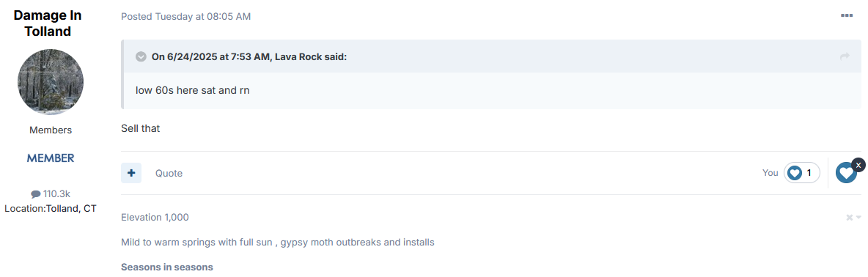The height and width of the screenshot is (277, 868).
Task: Follow the quote header date link
Action: (x=249, y=56)
